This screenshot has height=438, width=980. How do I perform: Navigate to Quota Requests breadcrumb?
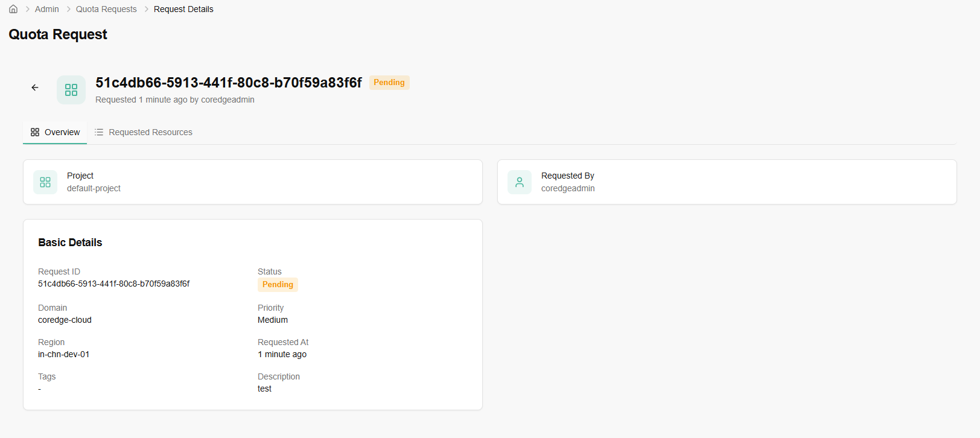(x=106, y=9)
